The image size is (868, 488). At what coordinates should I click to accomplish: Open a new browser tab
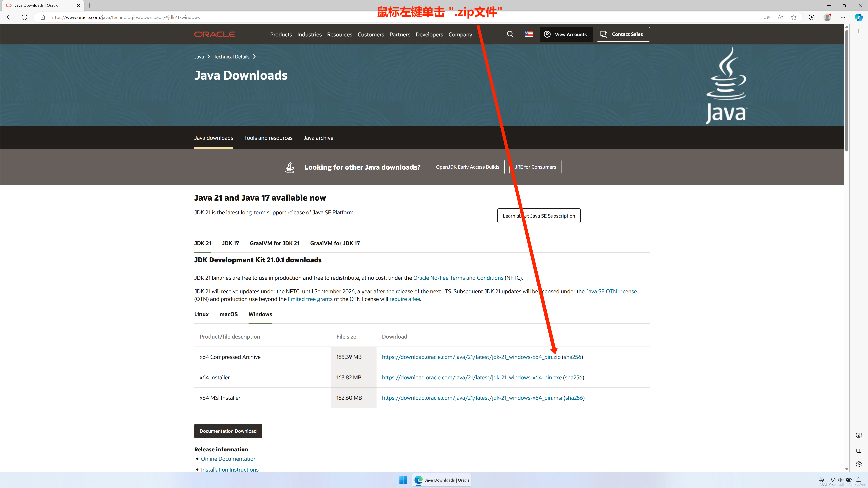point(90,5)
